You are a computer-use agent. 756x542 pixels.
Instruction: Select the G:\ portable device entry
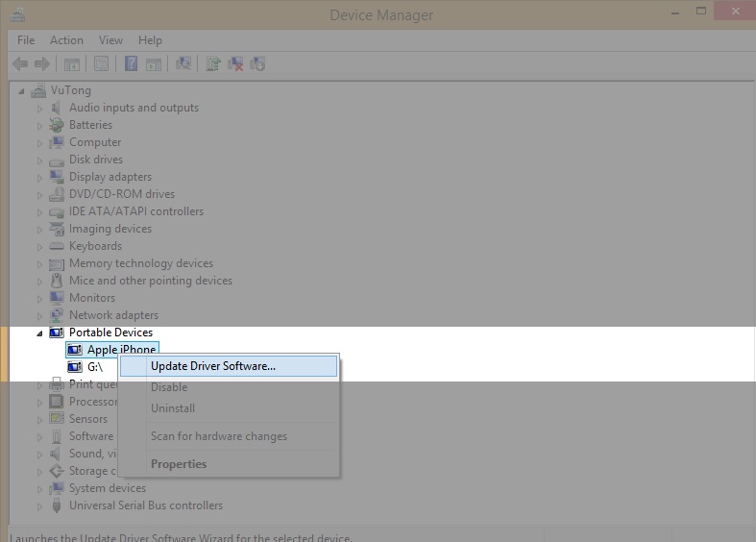pos(95,367)
